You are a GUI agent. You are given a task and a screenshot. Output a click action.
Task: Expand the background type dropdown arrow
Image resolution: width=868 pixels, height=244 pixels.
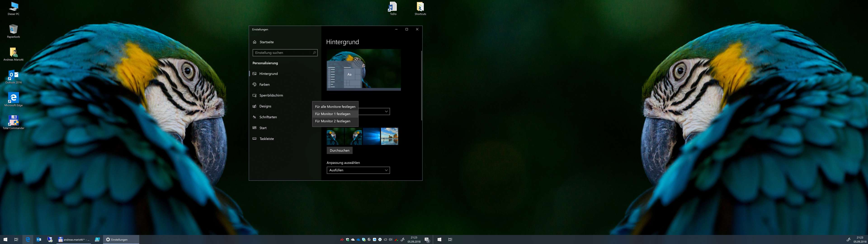click(386, 112)
